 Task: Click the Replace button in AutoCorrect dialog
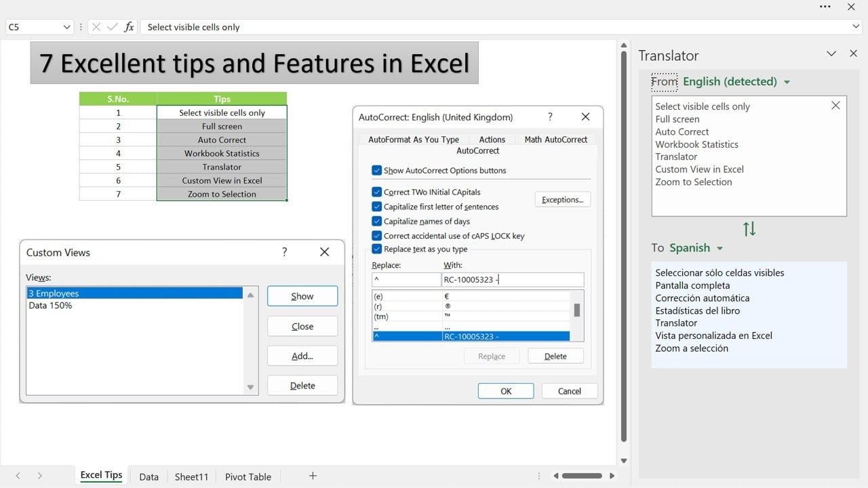tap(492, 356)
